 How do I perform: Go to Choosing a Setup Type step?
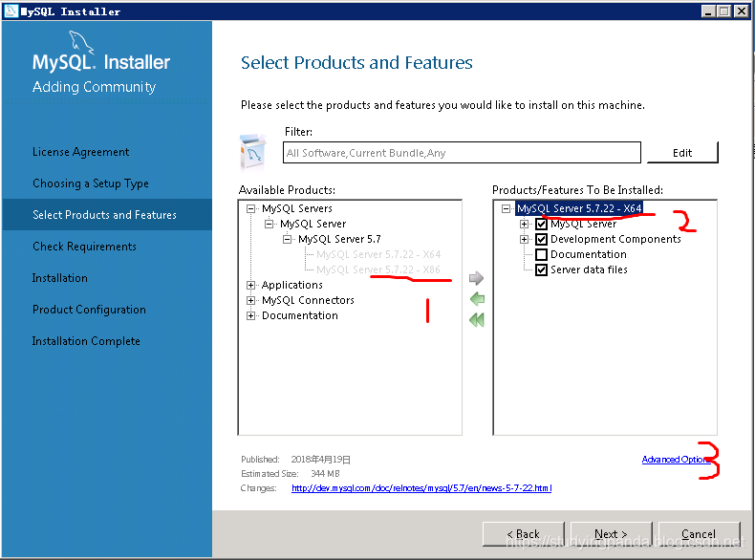tap(91, 183)
